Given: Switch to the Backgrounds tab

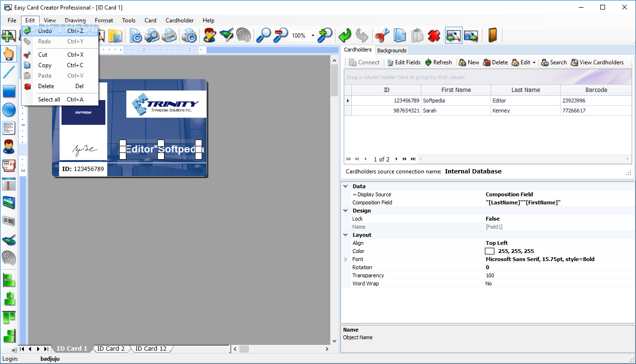Looking at the screenshot, I should click(392, 51).
